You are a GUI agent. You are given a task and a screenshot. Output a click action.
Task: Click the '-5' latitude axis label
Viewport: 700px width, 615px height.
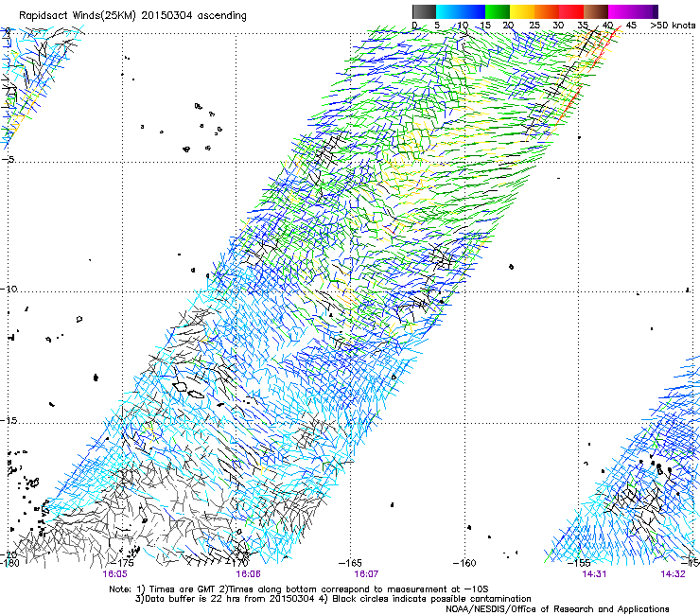9,160
